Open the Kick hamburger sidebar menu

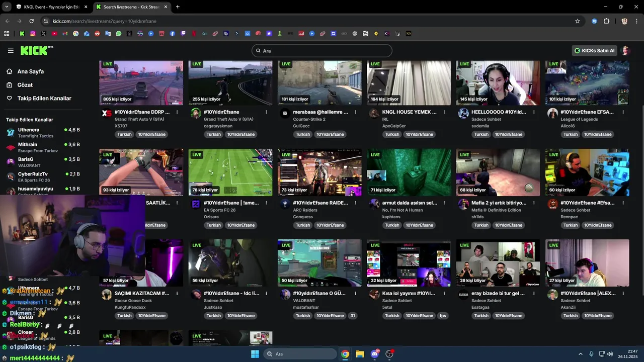pyautogui.click(x=11, y=51)
